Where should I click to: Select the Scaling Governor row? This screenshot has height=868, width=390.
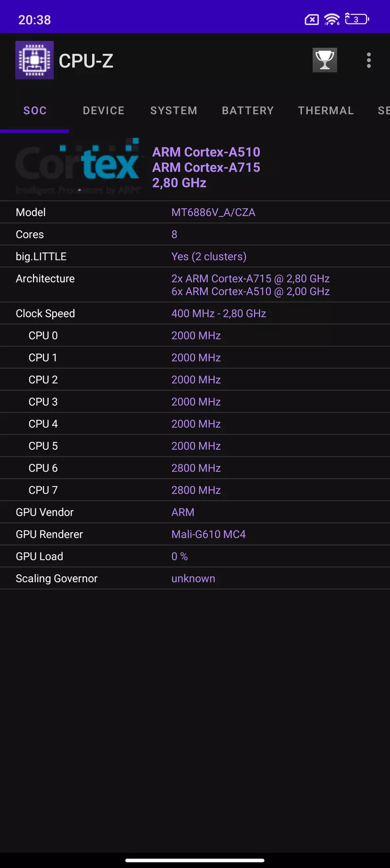(x=195, y=578)
